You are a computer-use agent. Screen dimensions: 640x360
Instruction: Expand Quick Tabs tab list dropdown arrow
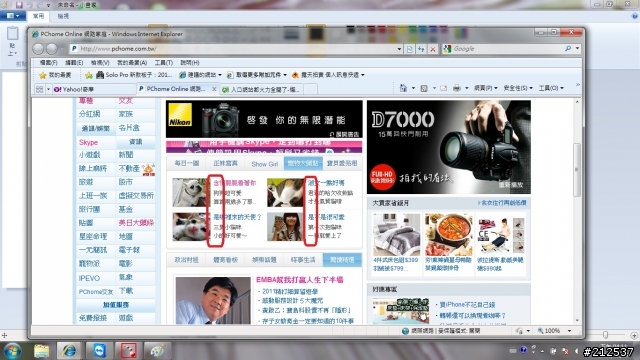pos(48,89)
